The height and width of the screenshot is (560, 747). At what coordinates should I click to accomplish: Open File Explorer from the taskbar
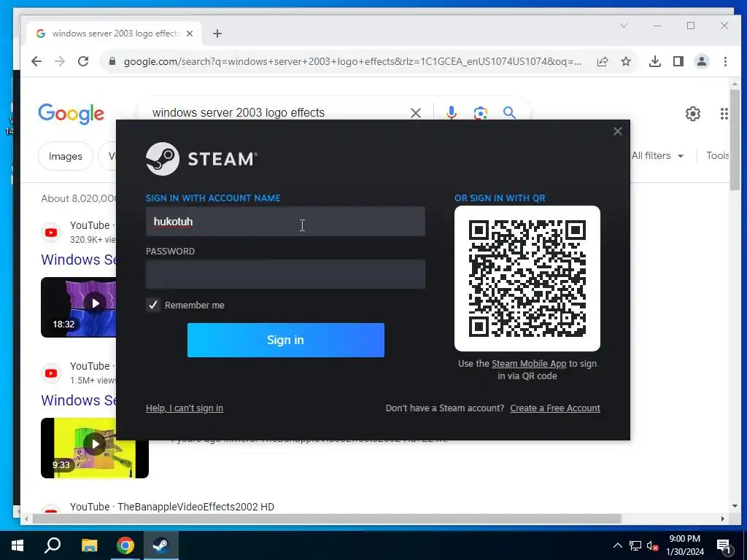[89, 545]
